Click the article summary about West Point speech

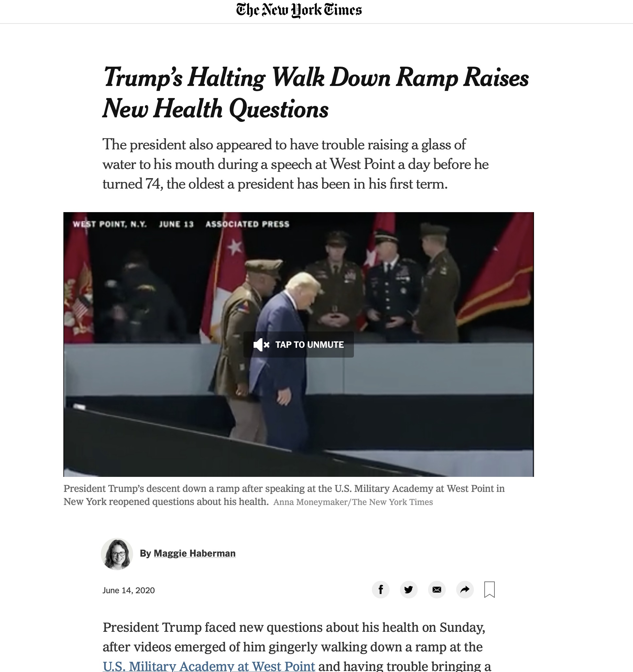295,164
